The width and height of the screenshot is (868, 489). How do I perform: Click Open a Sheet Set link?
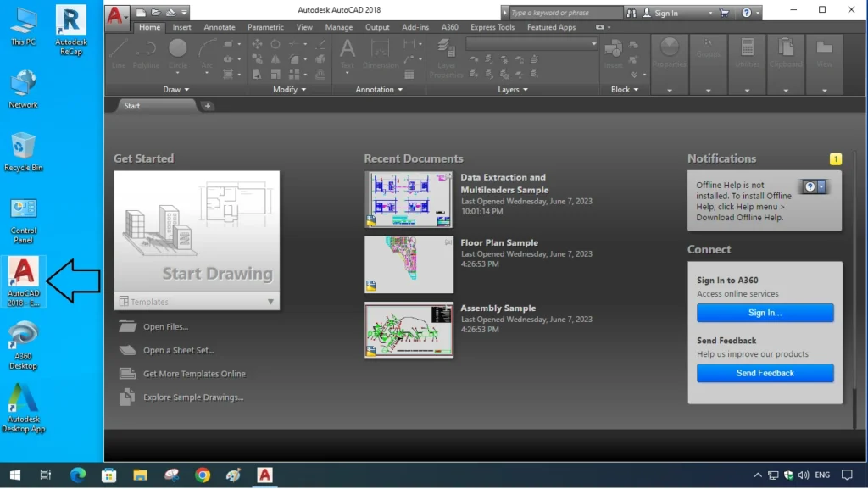[x=178, y=350]
